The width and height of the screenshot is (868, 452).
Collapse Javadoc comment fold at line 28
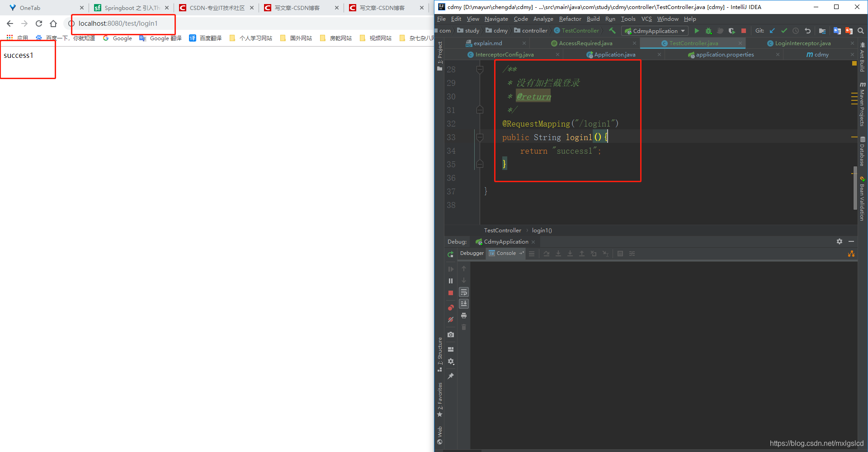point(480,69)
